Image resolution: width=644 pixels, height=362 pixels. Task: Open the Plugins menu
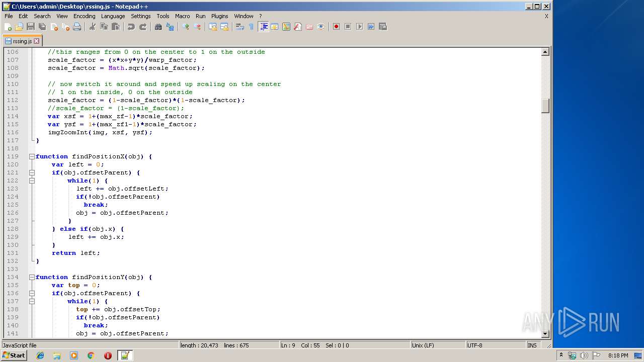[x=219, y=16]
